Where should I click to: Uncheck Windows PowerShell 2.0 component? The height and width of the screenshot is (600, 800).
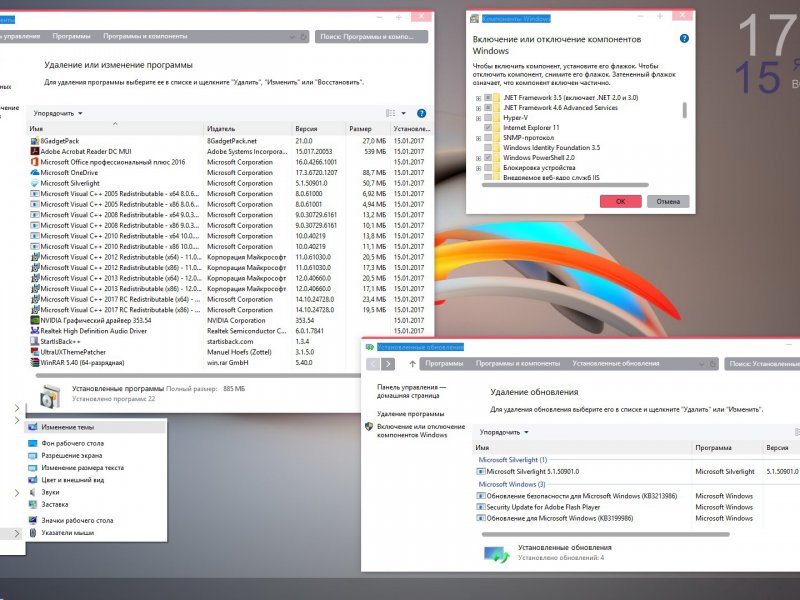(x=488, y=158)
